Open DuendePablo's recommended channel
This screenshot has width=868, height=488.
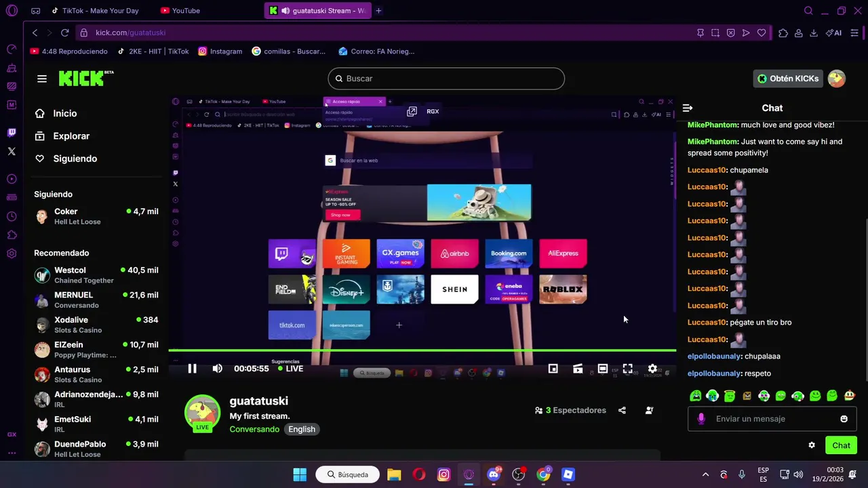tap(96, 449)
